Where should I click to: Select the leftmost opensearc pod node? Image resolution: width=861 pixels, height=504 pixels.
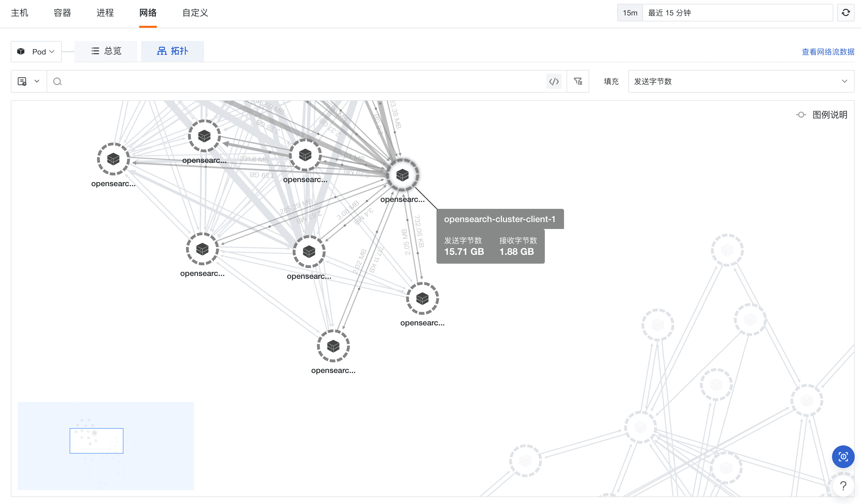113,159
